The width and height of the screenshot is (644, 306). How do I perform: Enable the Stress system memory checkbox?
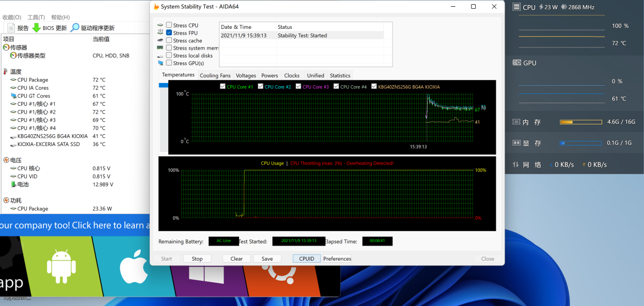(x=169, y=48)
